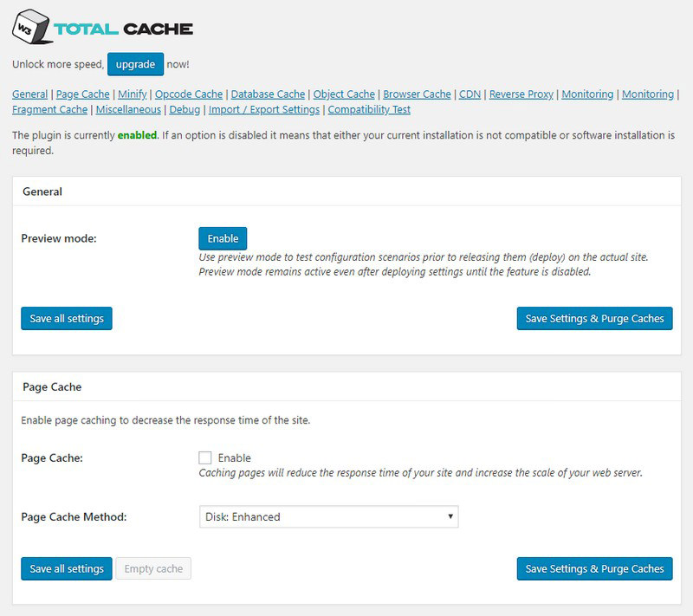Click Save Settings & Purge Caches for Page Cache
Screen dimensions: 693x616
(x=593, y=569)
